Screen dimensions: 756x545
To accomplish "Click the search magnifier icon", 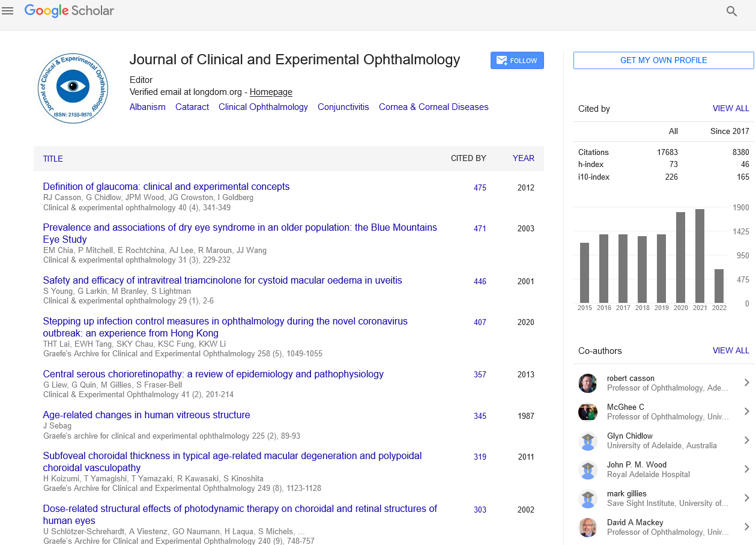I will pyautogui.click(x=731, y=11).
